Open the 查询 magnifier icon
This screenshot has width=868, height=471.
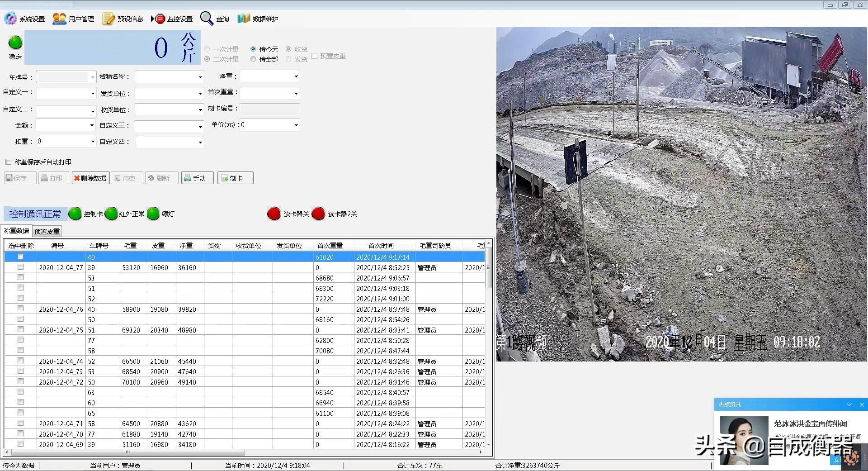207,19
